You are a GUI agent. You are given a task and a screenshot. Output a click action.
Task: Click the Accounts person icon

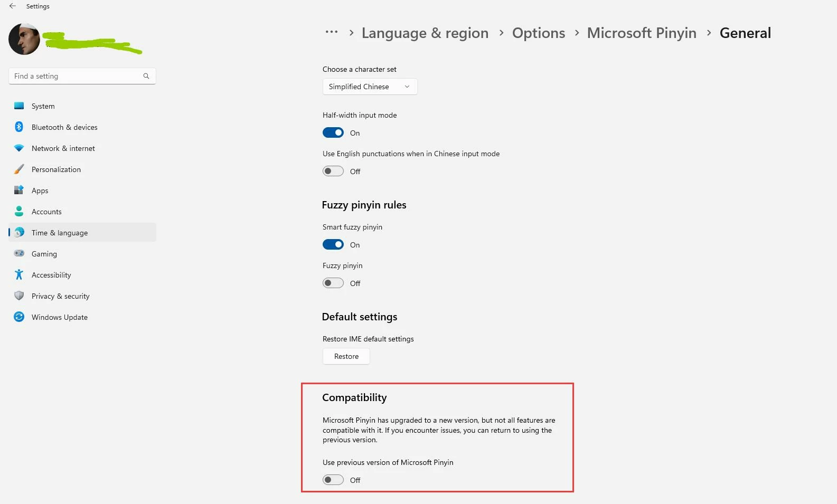19,211
